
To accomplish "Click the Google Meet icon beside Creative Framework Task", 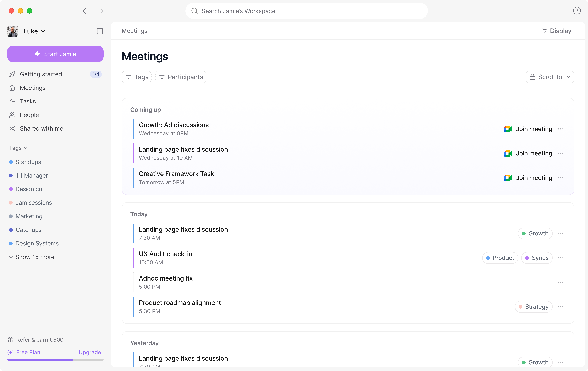I will (508, 178).
